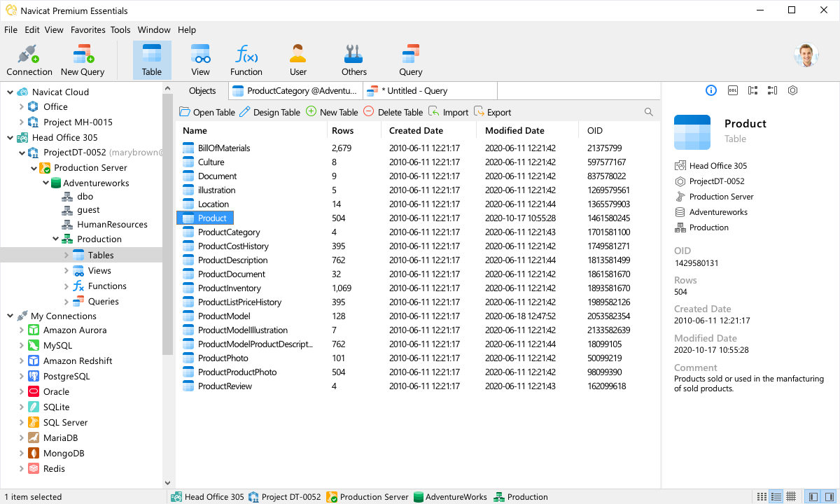Select the MySQL connection
Image resolution: width=840 pixels, height=504 pixels.
57,346
